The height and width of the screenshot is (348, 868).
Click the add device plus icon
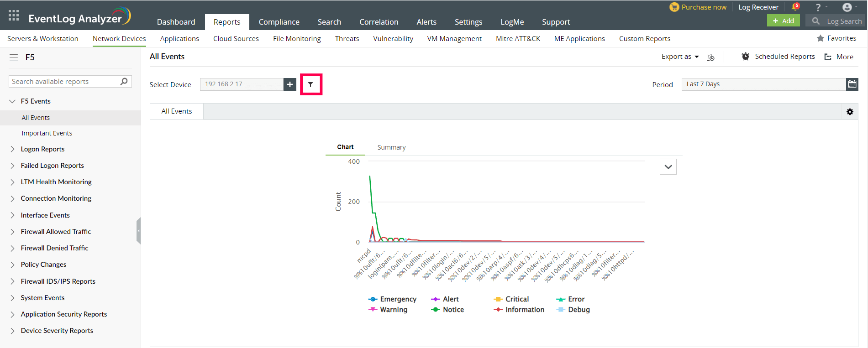coord(290,84)
